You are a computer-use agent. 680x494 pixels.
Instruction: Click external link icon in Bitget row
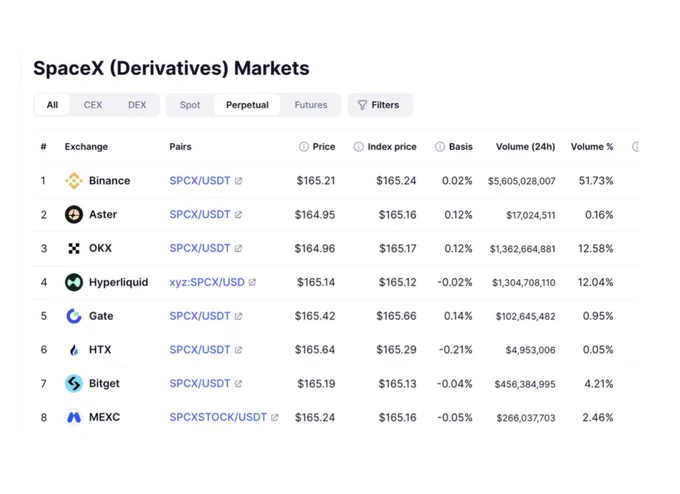tap(238, 383)
